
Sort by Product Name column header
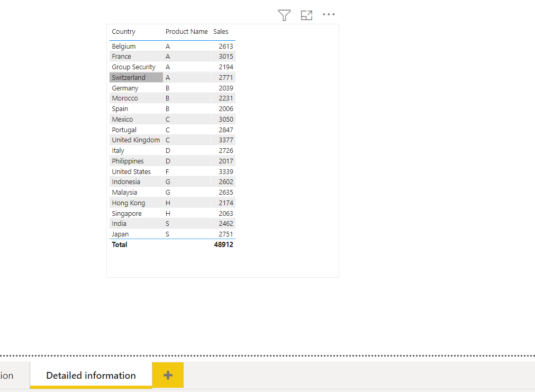[187, 31]
